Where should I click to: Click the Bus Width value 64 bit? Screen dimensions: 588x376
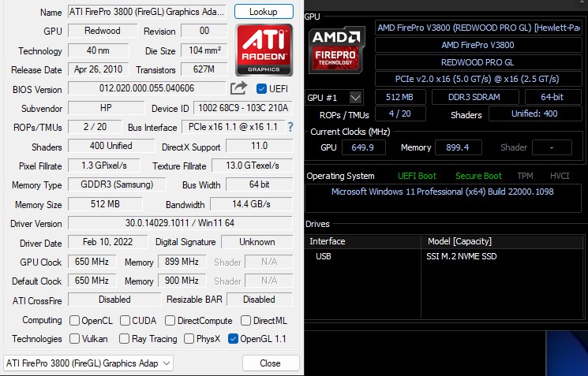259,184
